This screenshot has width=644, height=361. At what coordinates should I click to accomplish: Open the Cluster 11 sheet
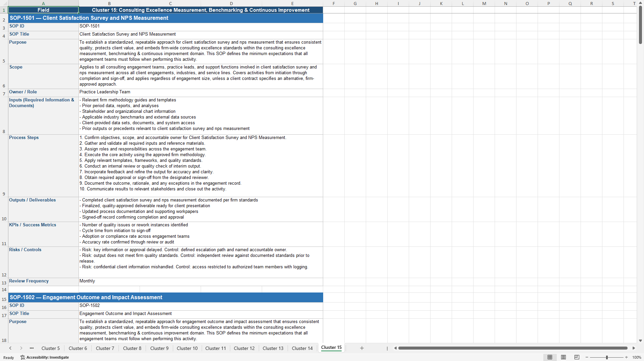(216, 348)
